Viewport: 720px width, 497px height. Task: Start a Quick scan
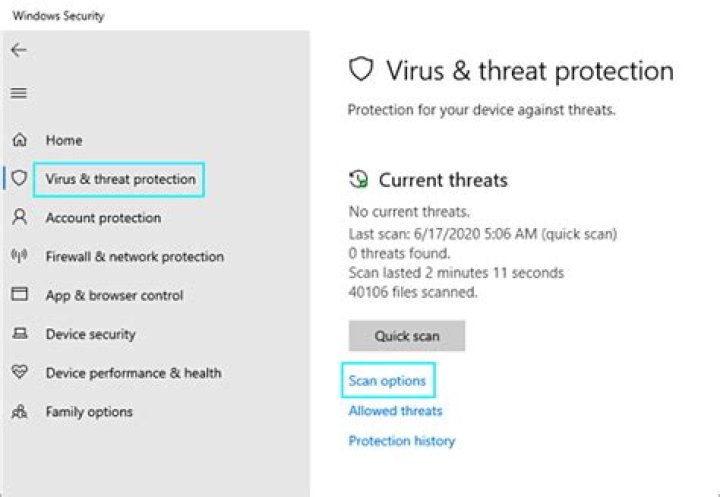[x=407, y=336]
